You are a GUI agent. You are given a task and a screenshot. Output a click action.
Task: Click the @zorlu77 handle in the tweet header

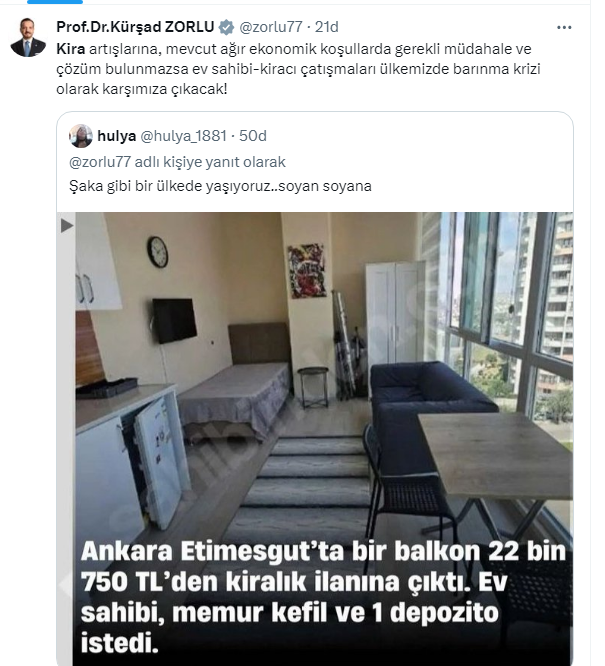click(271, 27)
